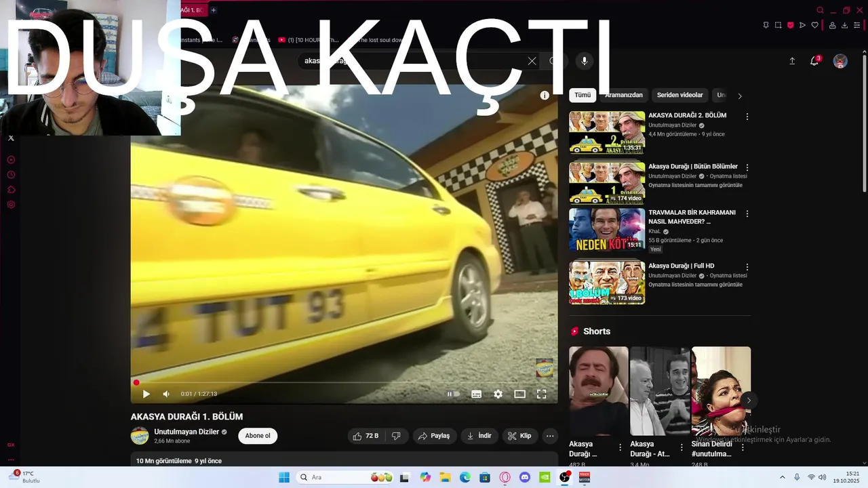This screenshot has height=488, width=868.
Task: Open Extensions from Opera GX sidebar
Action: (x=11, y=190)
